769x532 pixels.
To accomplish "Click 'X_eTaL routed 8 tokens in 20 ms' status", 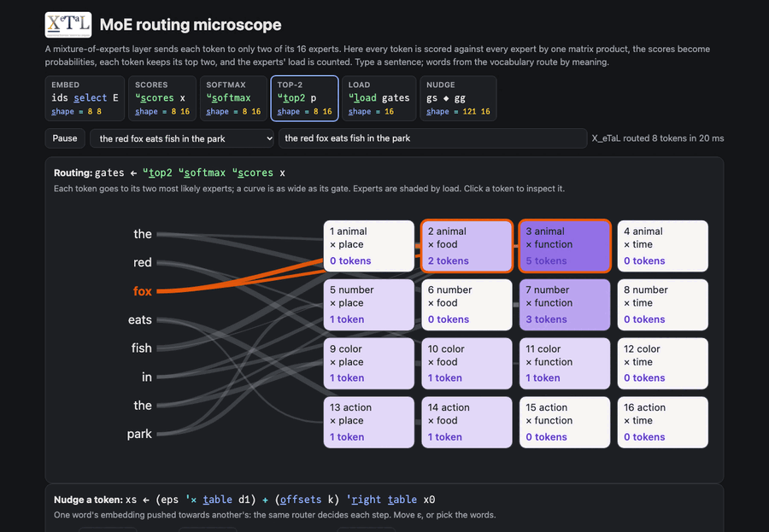I will pyautogui.click(x=658, y=138).
